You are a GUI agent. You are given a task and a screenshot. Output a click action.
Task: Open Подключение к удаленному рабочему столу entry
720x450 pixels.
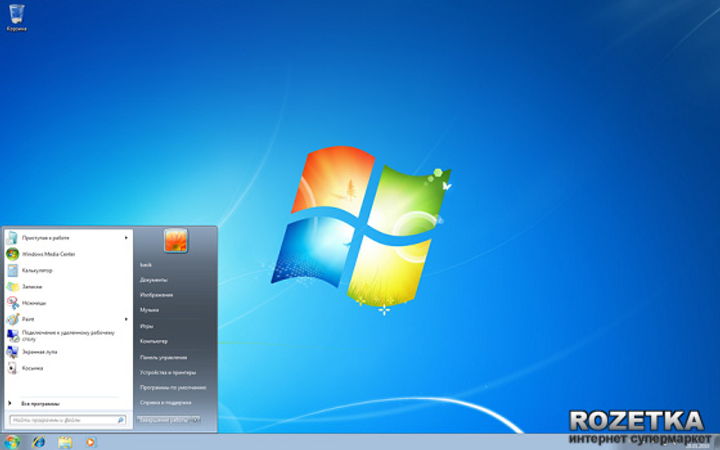68,336
